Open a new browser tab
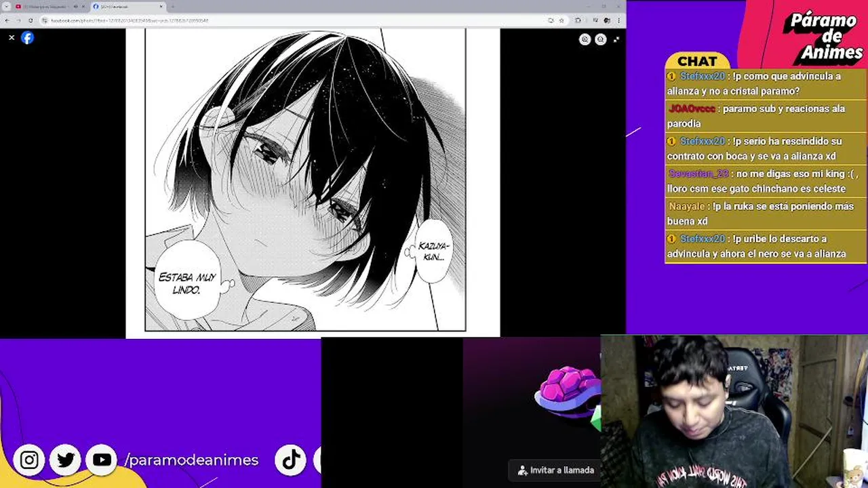Image resolution: width=868 pixels, height=488 pixels. click(x=173, y=7)
